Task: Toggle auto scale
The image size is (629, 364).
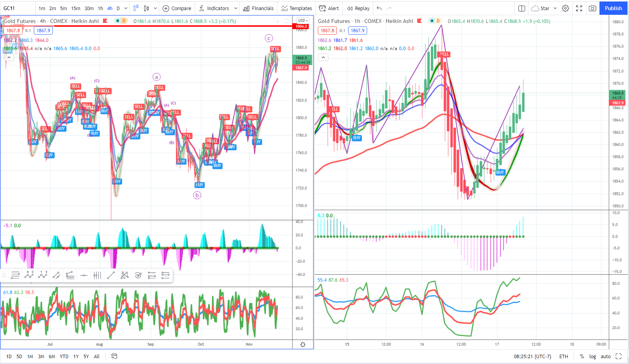Action: 606,356
